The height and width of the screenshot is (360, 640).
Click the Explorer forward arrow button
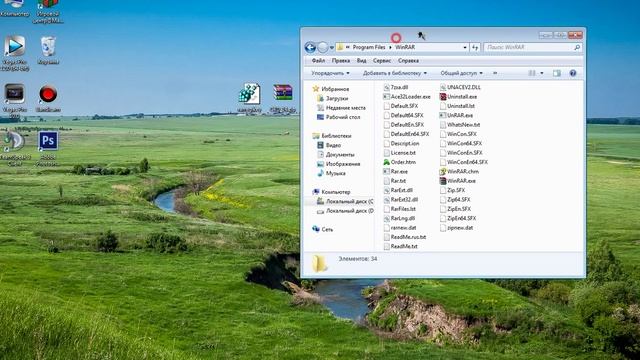click(x=322, y=47)
